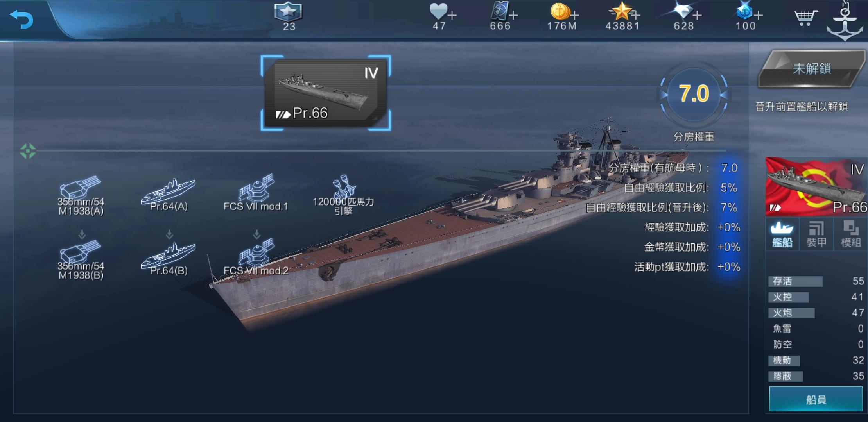Open the shopping cart store
The height and width of the screenshot is (422, 868).
[x=805, y=18]
